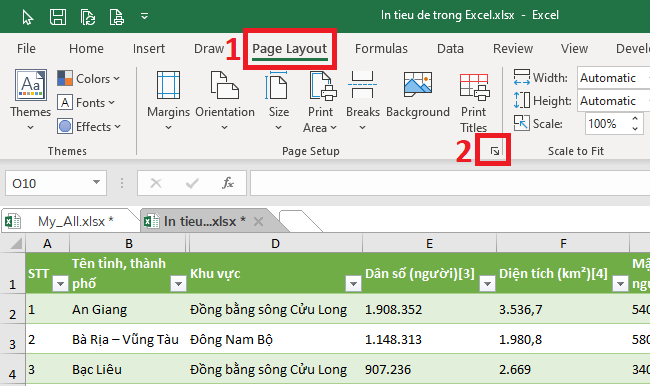Open the Margins options
Image resolution: width=650 pixels, height=386 pixels.
click(168, 101)
